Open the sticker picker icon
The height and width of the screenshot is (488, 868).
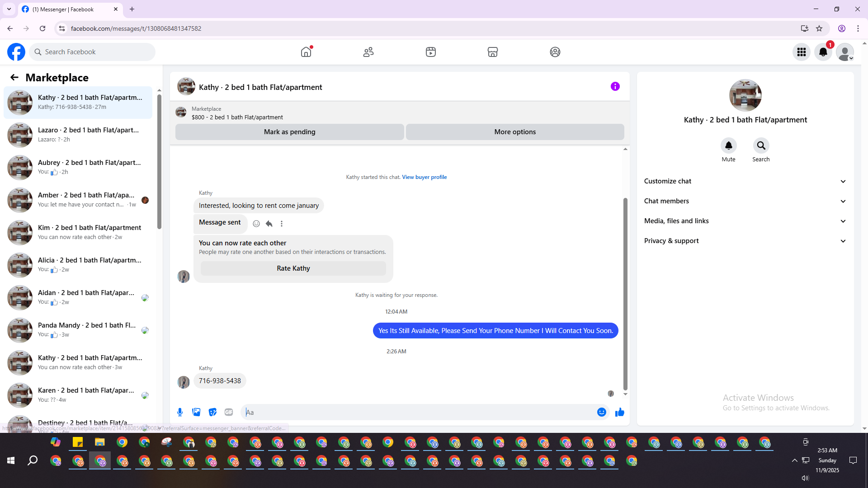(x=212, y=412)
